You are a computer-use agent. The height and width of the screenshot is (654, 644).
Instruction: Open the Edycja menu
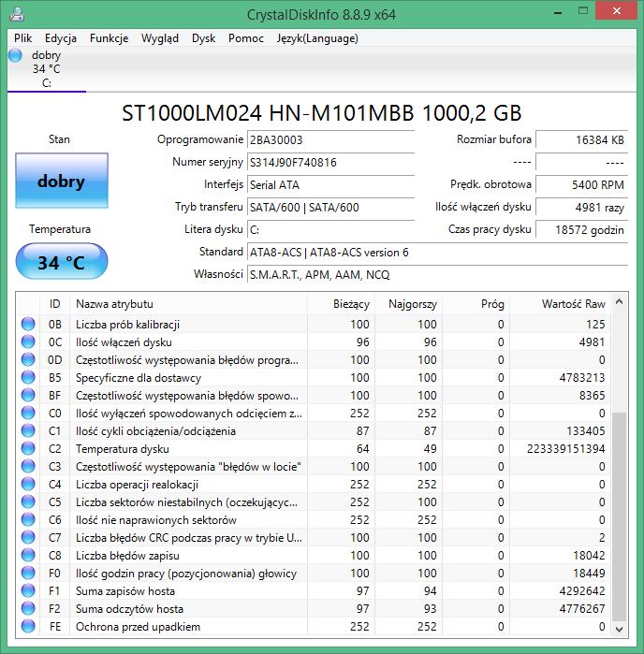61,38
